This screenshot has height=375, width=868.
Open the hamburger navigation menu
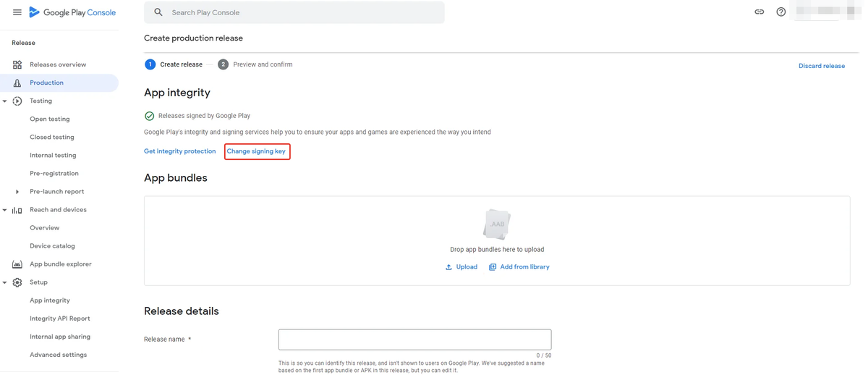17,12
